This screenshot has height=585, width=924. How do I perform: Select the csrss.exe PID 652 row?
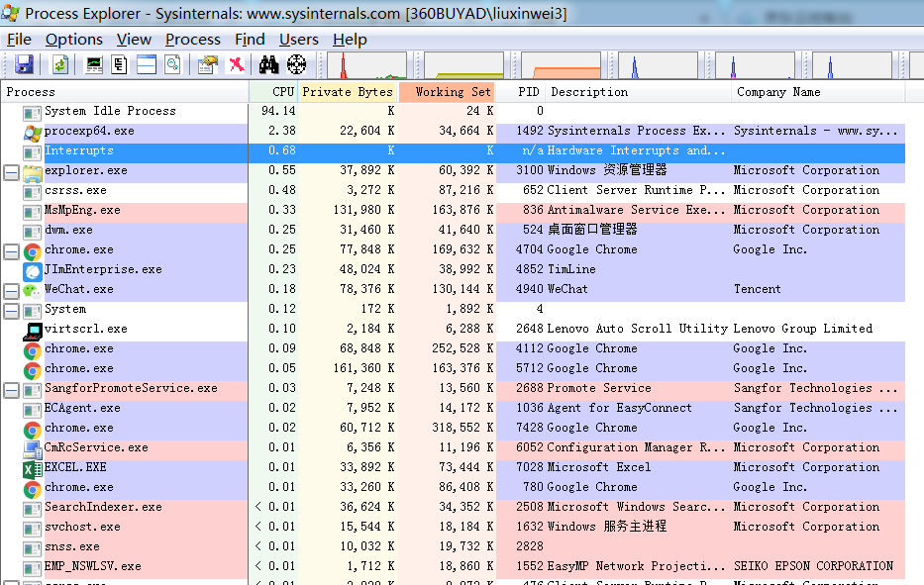point(453,191)
